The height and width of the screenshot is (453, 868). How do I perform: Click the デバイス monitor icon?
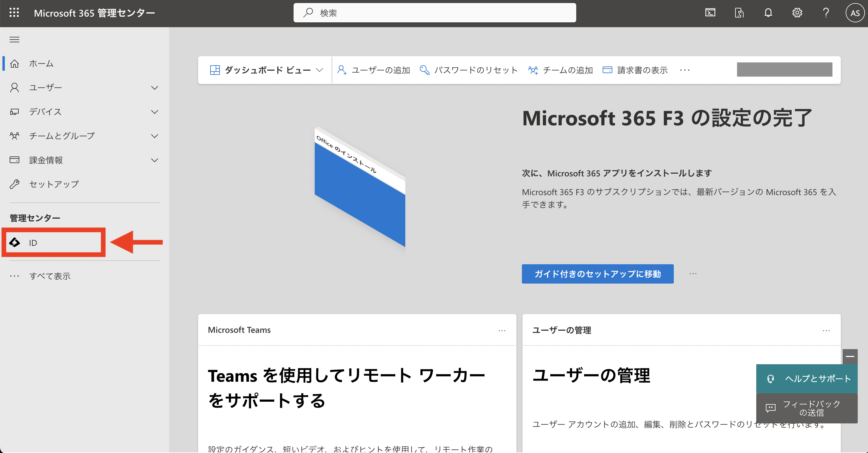point(14,112)
